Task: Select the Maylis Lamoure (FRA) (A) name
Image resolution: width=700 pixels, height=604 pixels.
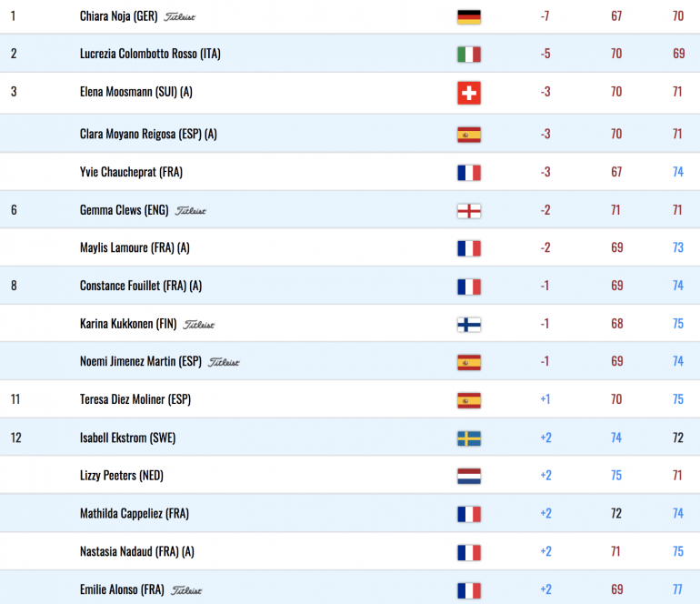Action: [x=135, y=247]
